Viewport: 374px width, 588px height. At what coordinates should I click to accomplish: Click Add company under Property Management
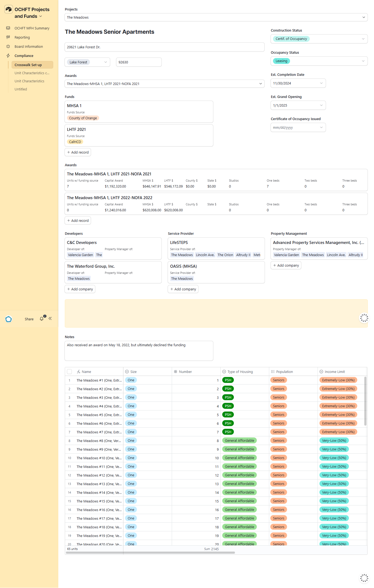pyautogui.click(x=286, y=265)
